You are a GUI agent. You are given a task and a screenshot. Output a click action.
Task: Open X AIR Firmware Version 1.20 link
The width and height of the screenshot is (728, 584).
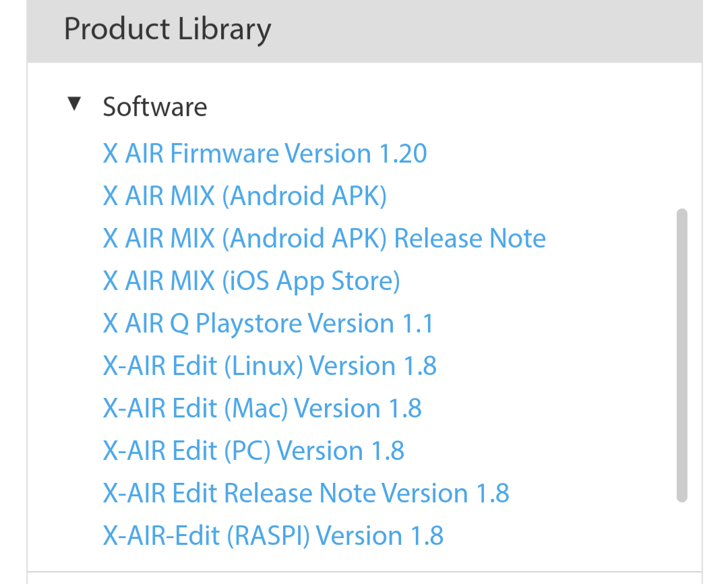pyautogui.click(x=265, y=154)
